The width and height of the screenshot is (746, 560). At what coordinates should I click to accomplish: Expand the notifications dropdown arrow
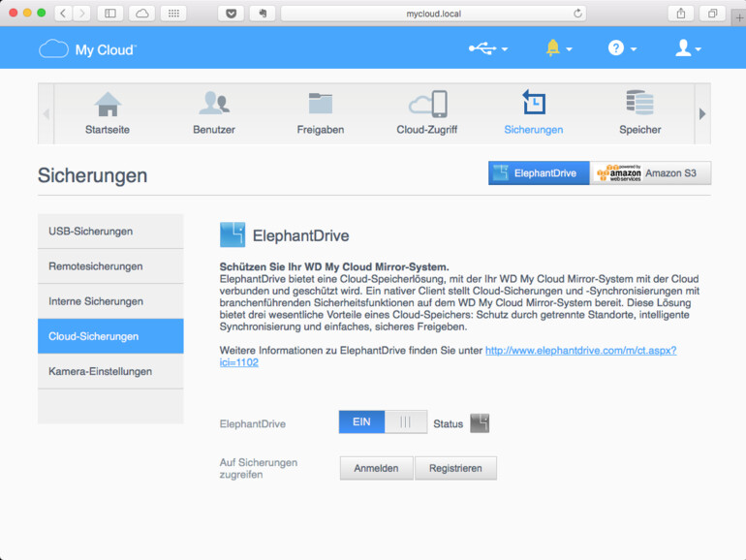569,49
